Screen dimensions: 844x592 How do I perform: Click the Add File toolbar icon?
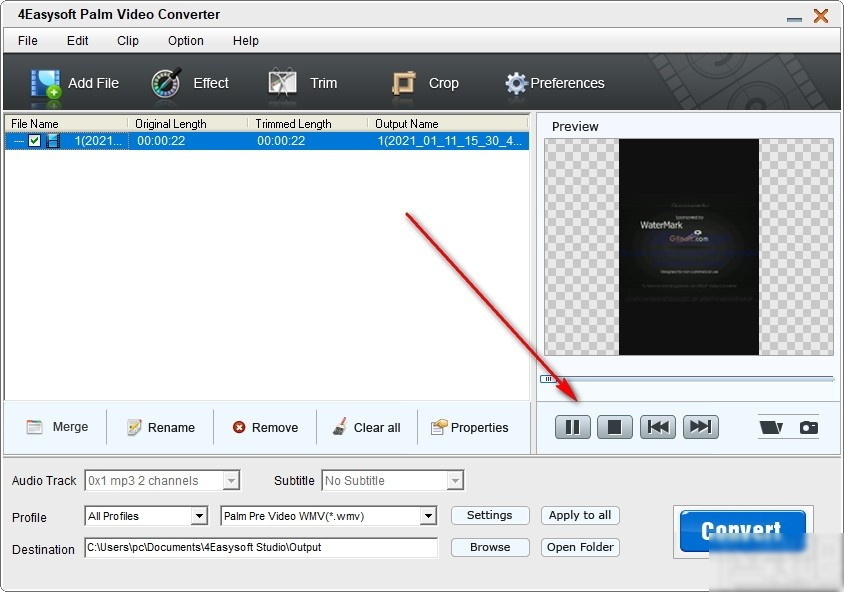point(45,83)
